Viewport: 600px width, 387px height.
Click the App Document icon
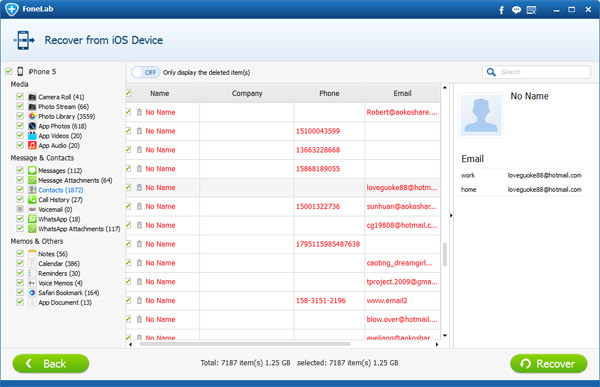pos(32,302)
